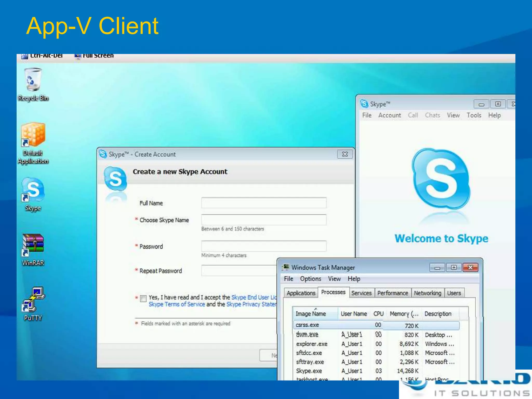Open the Help menu in Task Manager
This screenshot has width=532, height=399.
(x=354, y=279)
